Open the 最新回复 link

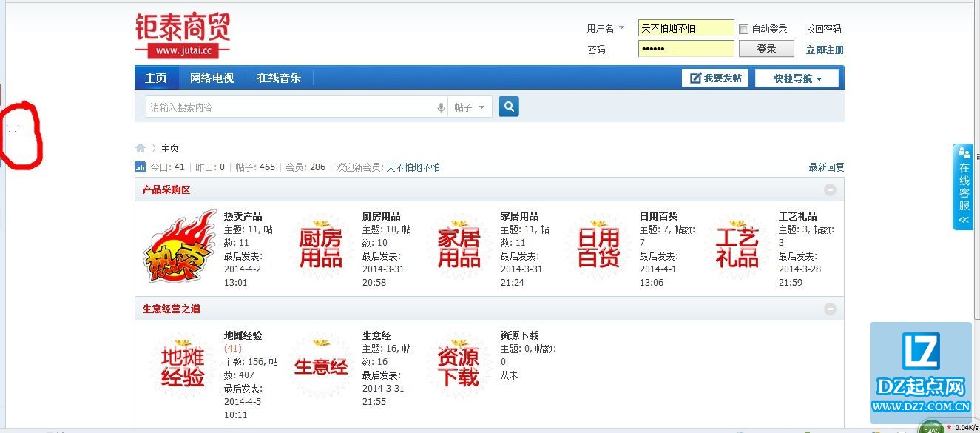point(826,167)
